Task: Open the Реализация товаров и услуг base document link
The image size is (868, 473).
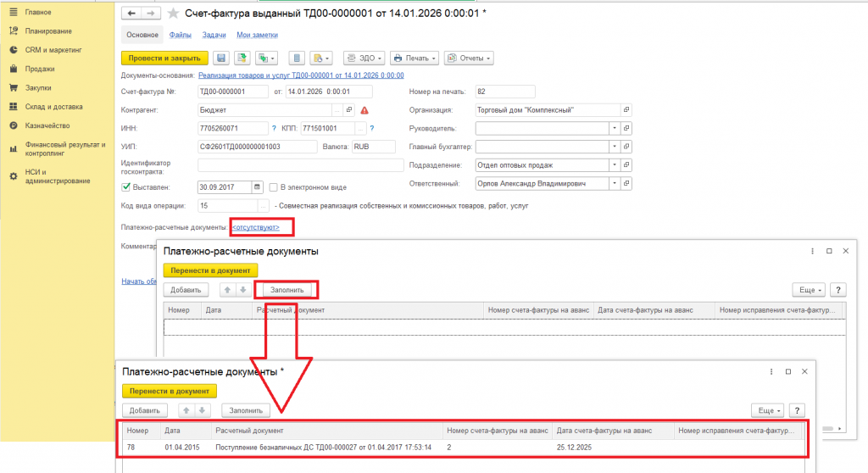Action: [301, 75]
